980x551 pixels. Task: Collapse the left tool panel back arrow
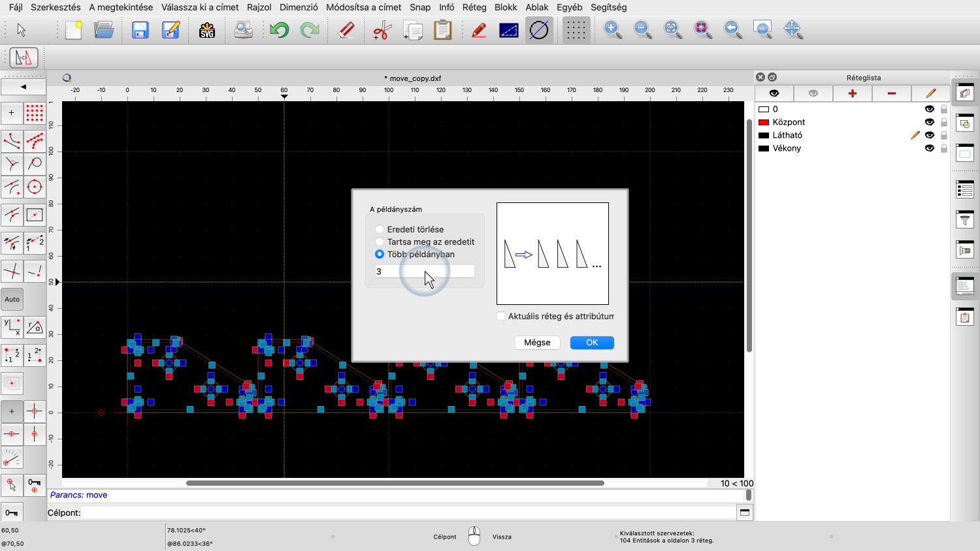[24, 86]
